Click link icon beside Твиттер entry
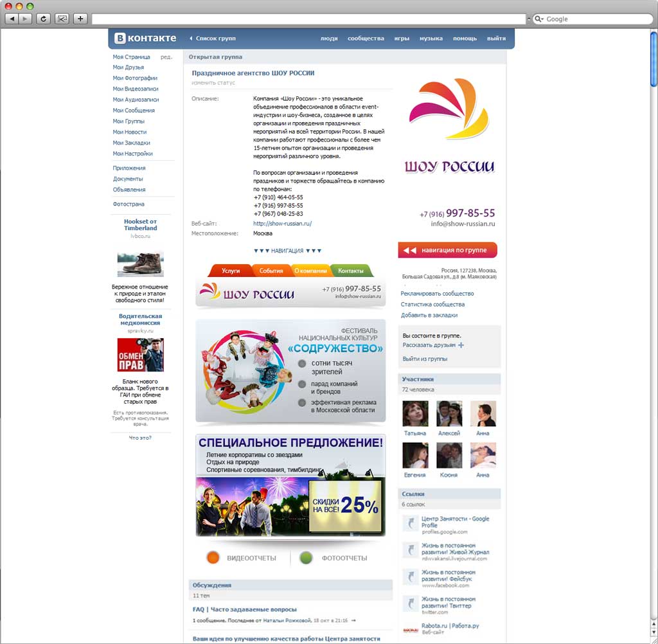The height and width of the screenshot is (644, 658). pyautogui.click(x=411, y=604)
